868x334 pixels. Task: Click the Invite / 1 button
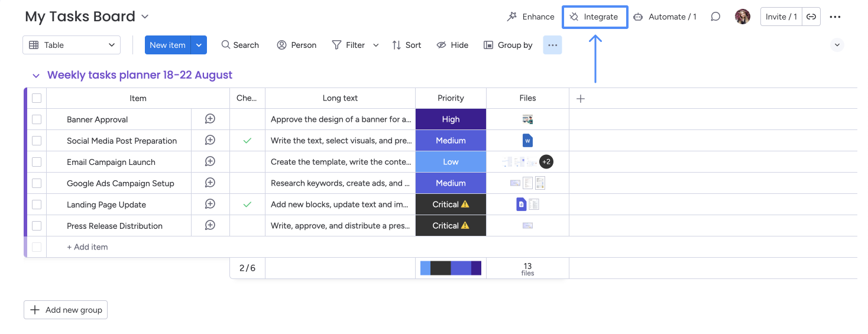coord(780,17)
